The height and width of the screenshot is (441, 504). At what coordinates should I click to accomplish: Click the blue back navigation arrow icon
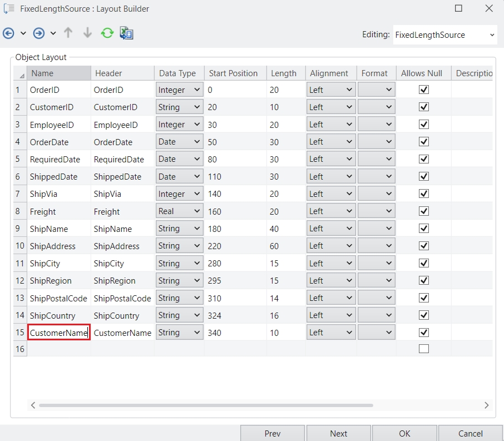(8, 33)
